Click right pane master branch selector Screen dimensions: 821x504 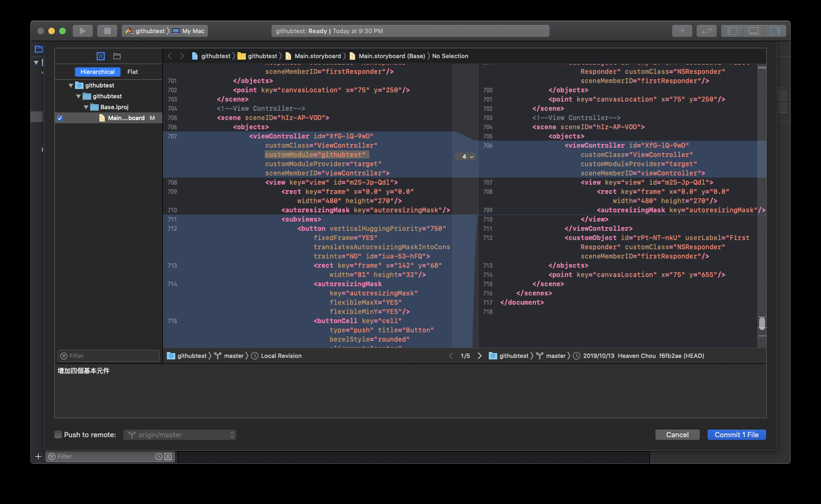click(x=551, y=356)
